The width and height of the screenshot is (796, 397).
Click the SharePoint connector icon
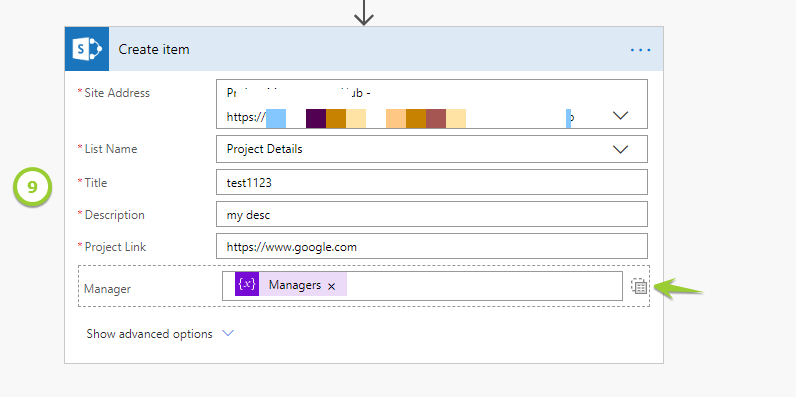pos(87,49)
